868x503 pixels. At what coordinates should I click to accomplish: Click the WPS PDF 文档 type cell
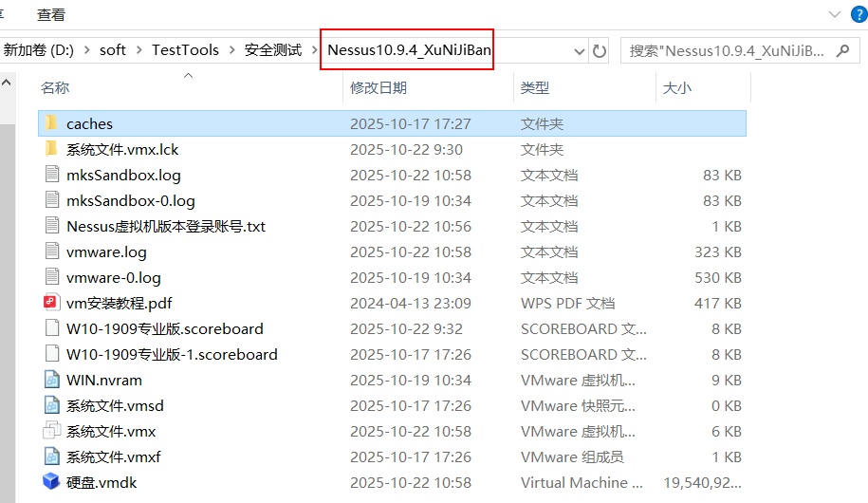click(567, 303)
